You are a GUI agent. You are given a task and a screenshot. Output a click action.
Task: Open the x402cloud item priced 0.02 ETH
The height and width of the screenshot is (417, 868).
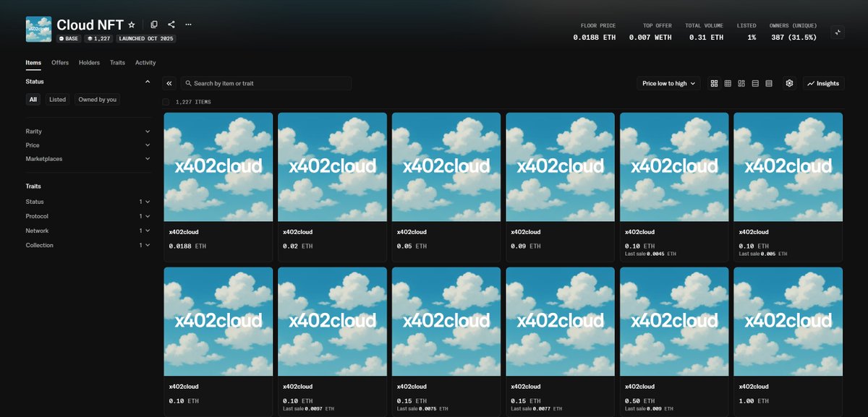pyautogui.click(x=332, y=186)
